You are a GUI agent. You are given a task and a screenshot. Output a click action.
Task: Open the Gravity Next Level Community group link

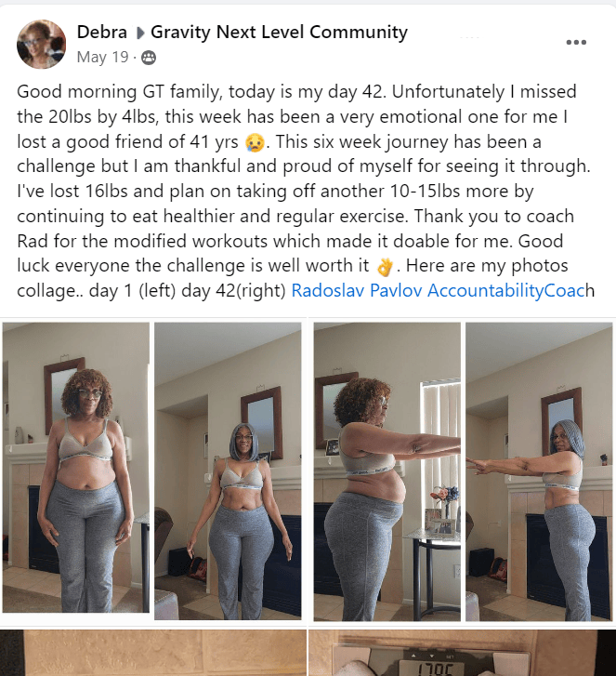(279, 33)
